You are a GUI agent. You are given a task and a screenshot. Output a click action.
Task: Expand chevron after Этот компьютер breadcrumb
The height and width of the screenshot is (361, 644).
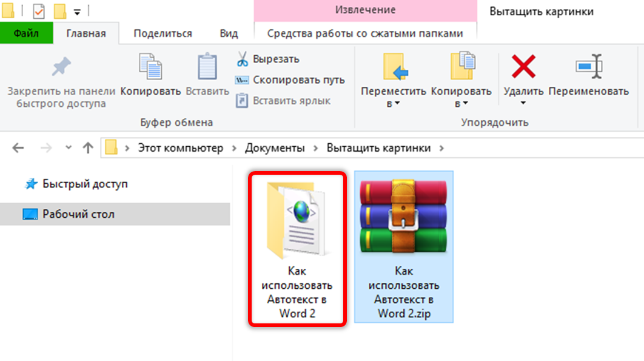[x=234, y=148]
